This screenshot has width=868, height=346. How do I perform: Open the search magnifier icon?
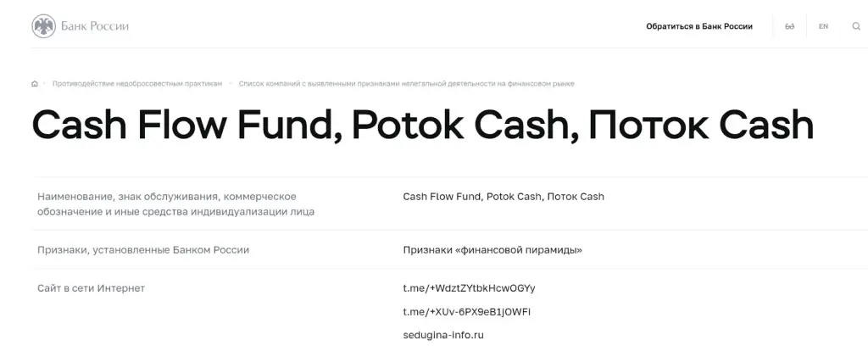point(856,26)
